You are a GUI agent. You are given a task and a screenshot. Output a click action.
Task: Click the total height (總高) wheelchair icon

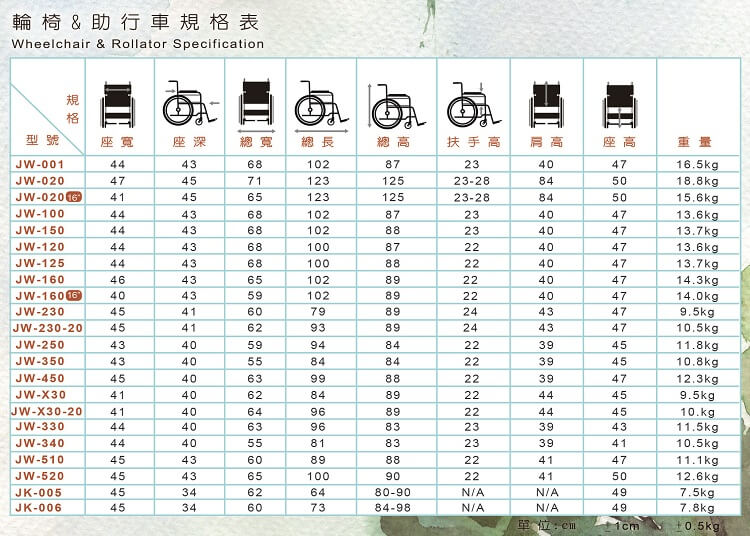(x=396, y=106)
